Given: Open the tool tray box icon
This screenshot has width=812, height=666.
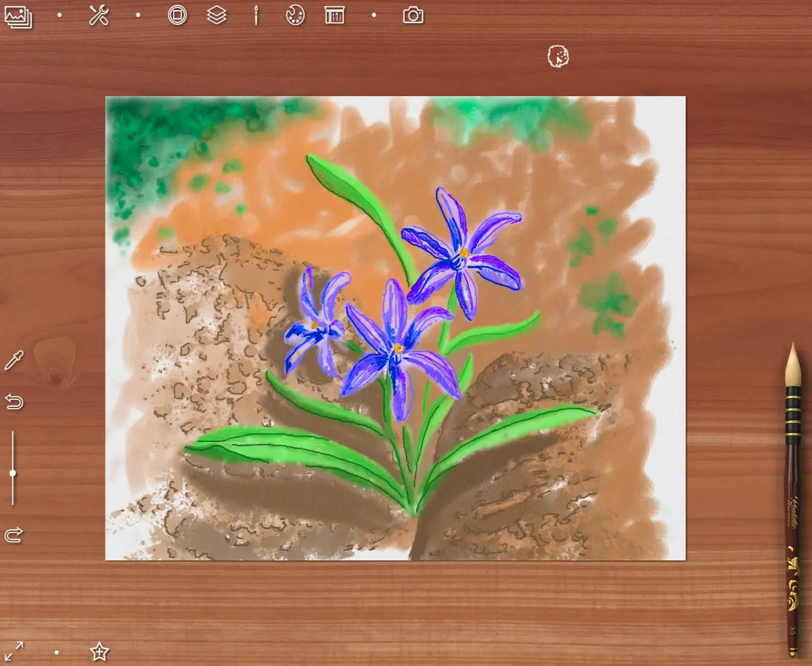Looking at the screenshot, I should point(334,15).
